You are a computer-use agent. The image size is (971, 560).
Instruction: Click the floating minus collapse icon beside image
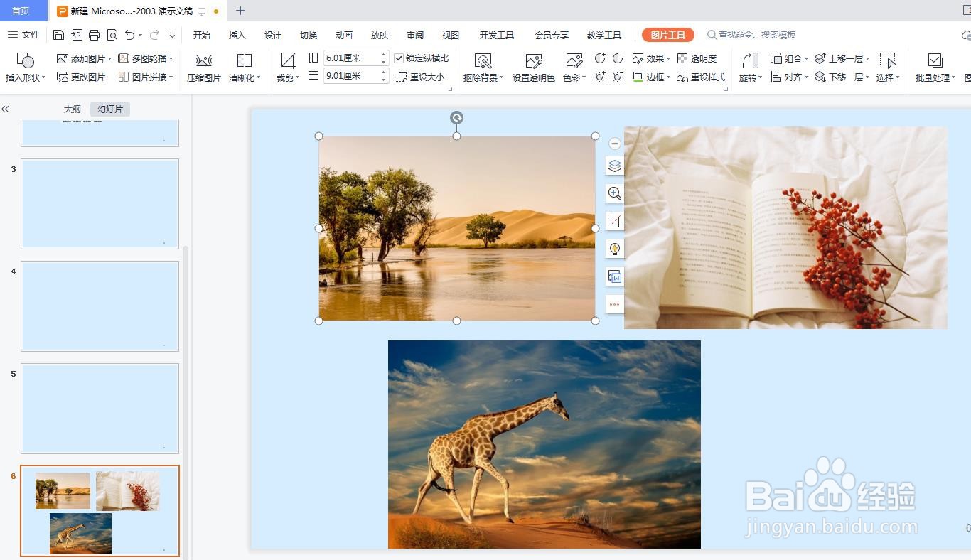click(615, 144)
